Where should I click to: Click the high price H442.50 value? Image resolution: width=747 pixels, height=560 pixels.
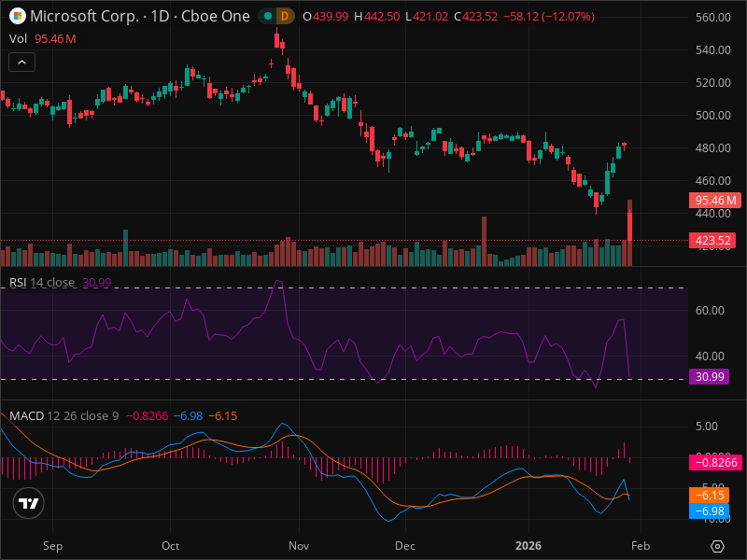377,16
